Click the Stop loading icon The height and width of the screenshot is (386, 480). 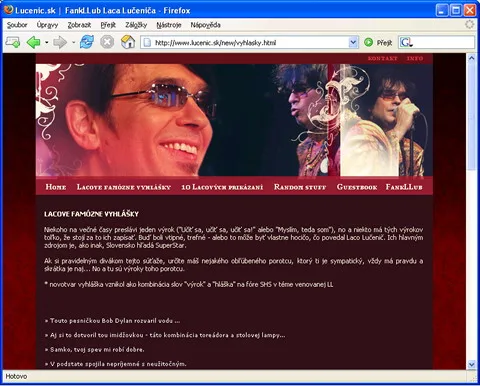pos(107,42)
